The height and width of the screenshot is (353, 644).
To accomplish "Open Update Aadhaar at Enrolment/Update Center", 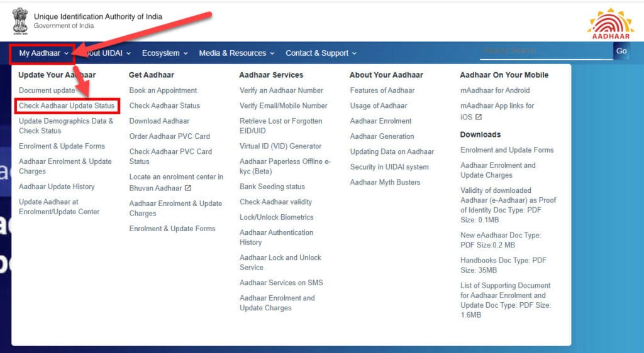I will point(59,207).
